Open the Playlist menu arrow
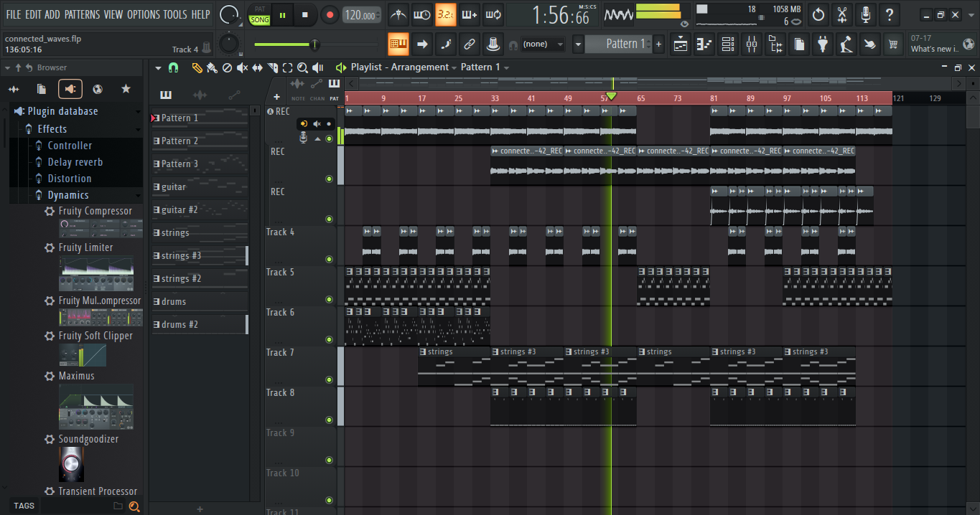The image size is (980, 515). click(x=158, y=67)
